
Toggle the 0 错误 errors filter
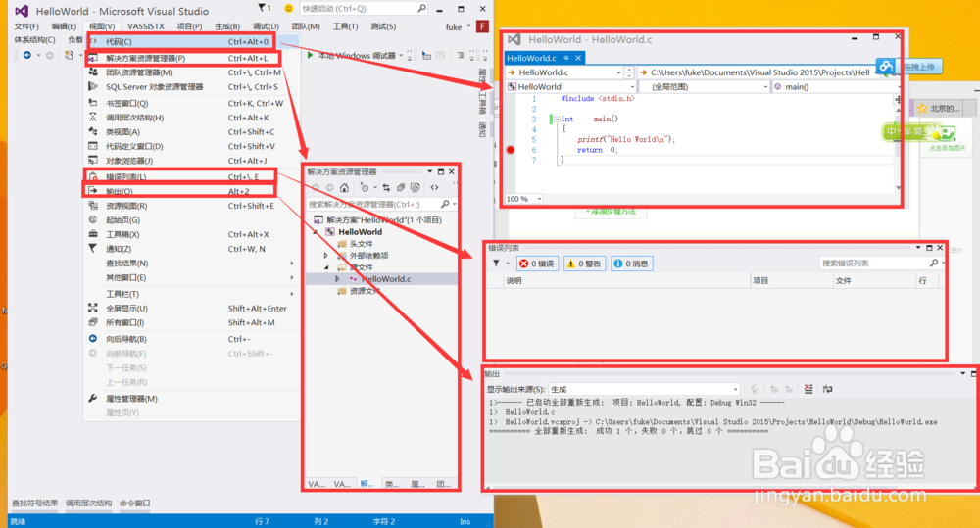[x=537, y=264]
